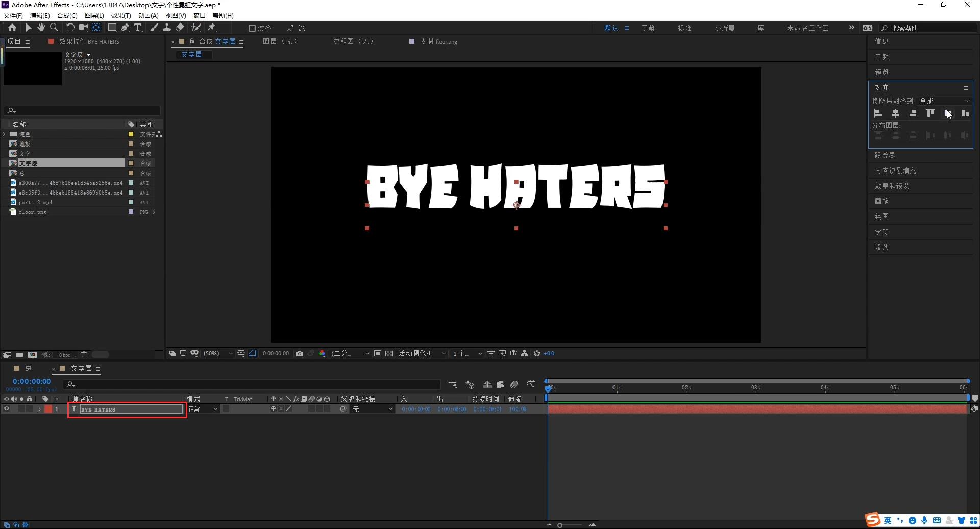Open the 动画(A) menu
The height and width of the screenshot is (529, 980).
[x=149, y=15]
